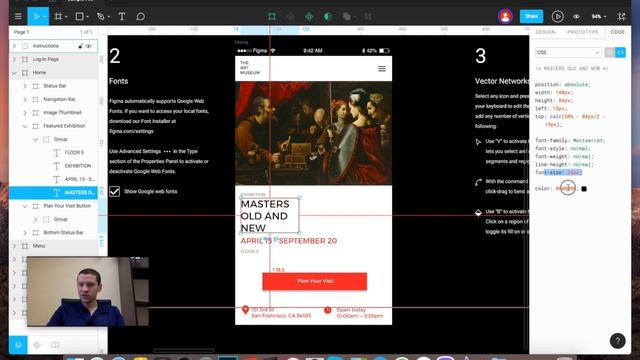
Task: Click the hamburger menu in phone mockup
Action: click(x=382, y=69)
